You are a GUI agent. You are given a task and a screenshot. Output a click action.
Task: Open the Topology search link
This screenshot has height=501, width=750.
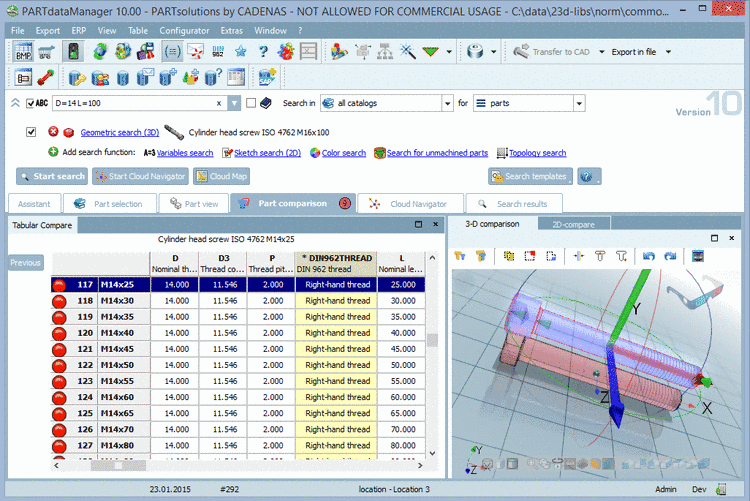point(537,153)
